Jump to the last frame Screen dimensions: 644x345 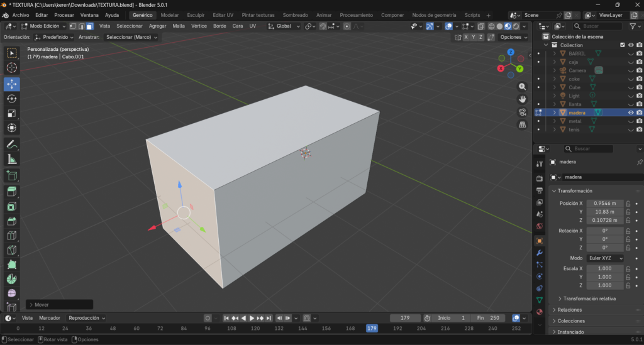(269, 318)
